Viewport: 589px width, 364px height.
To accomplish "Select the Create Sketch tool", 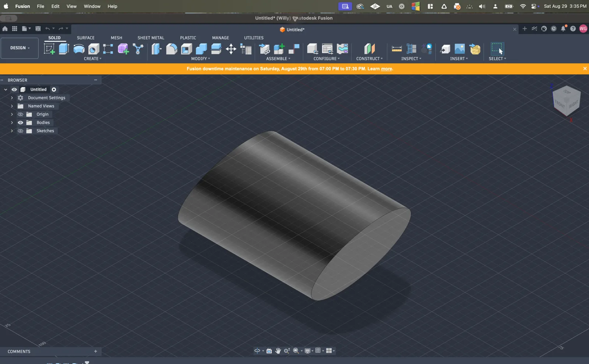I will (x=49, y=49).
